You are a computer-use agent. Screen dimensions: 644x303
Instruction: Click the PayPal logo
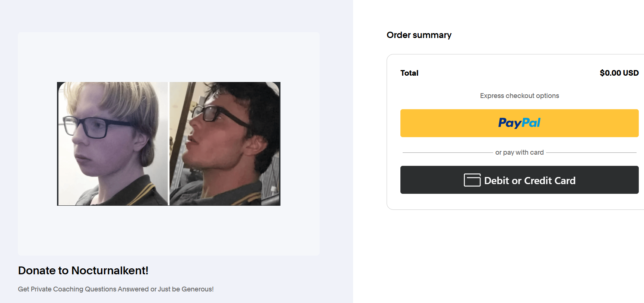tap(519, 123)
